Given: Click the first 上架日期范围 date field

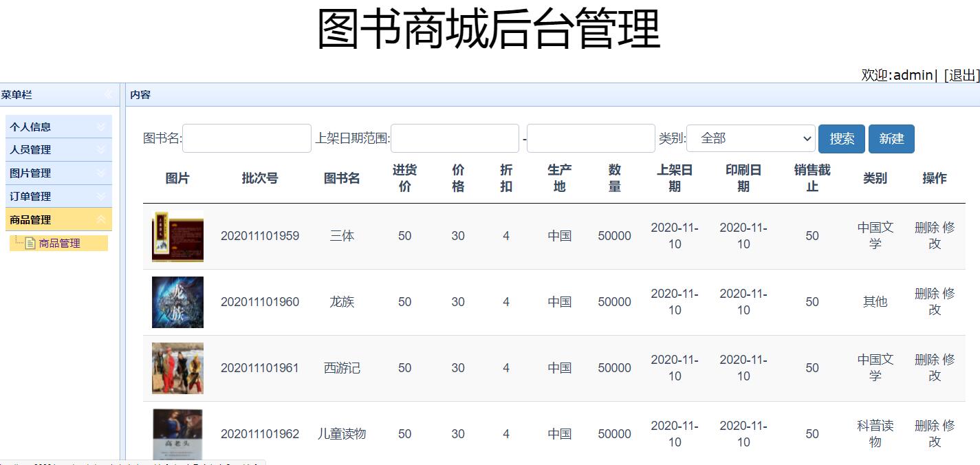Looking at the screenshot, I should [x=455, y=138].
